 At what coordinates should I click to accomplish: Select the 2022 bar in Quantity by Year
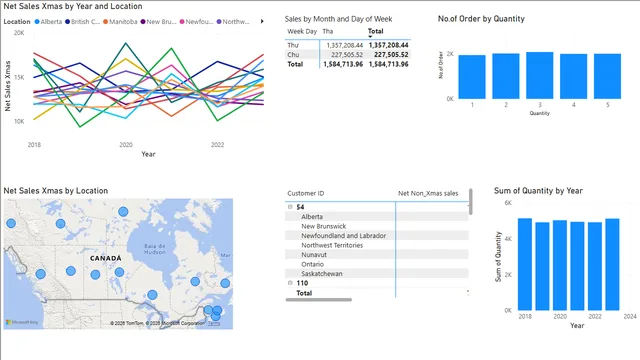pos(595,266)
